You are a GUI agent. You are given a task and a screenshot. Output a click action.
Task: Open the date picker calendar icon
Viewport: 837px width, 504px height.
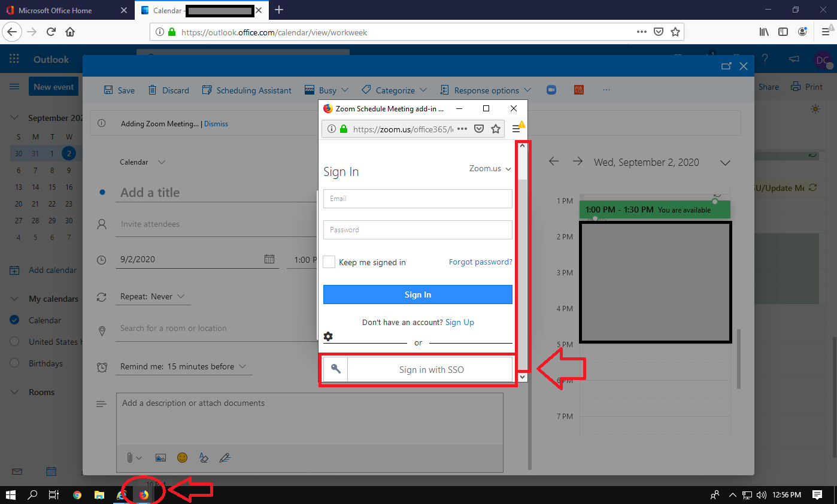pos(269,259)
